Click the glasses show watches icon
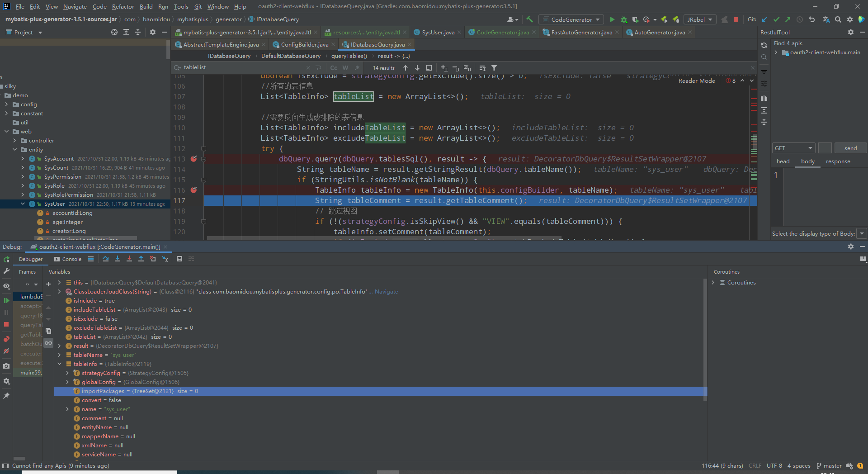Viewport: 868px width, 474px height. [48, 343]
